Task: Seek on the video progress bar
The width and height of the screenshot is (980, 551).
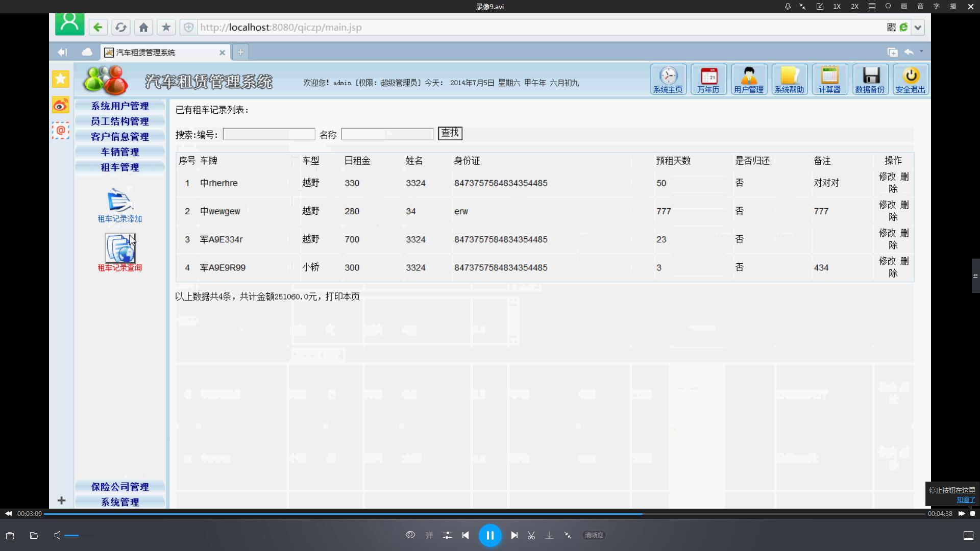Action: 484,514
